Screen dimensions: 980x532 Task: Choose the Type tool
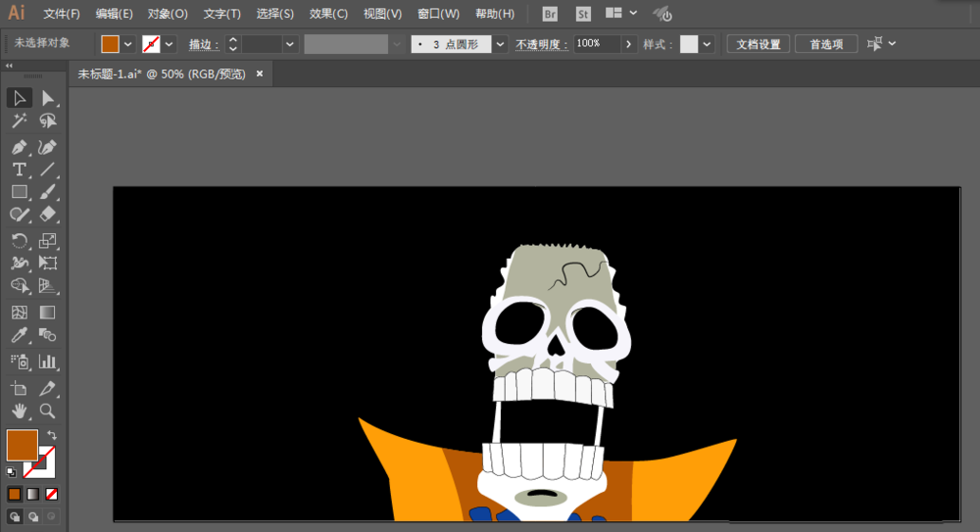coord(20,169)
